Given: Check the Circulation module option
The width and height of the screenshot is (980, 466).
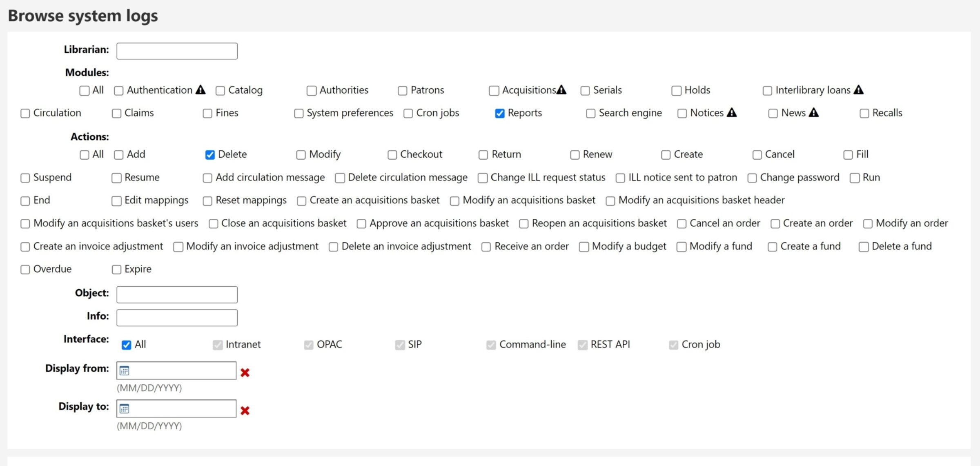Looking at the screenshot, I should pyautogui.click(x=25, y=114).
